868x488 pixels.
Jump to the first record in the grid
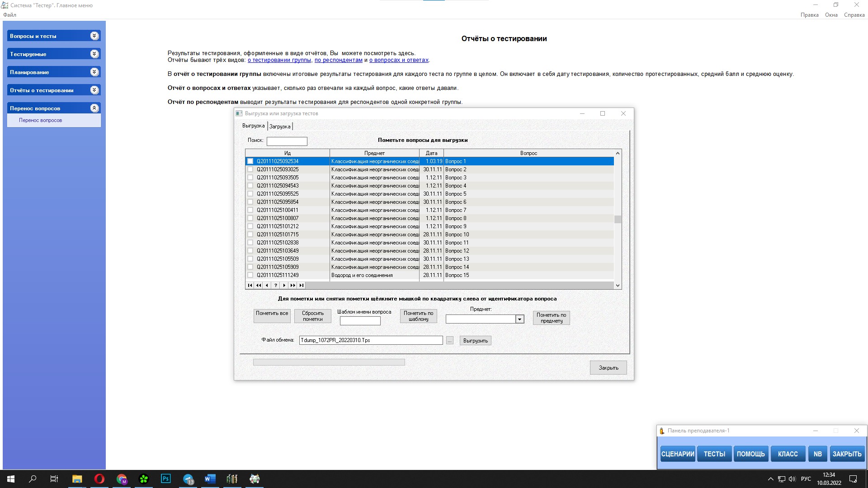pos(250,286)
